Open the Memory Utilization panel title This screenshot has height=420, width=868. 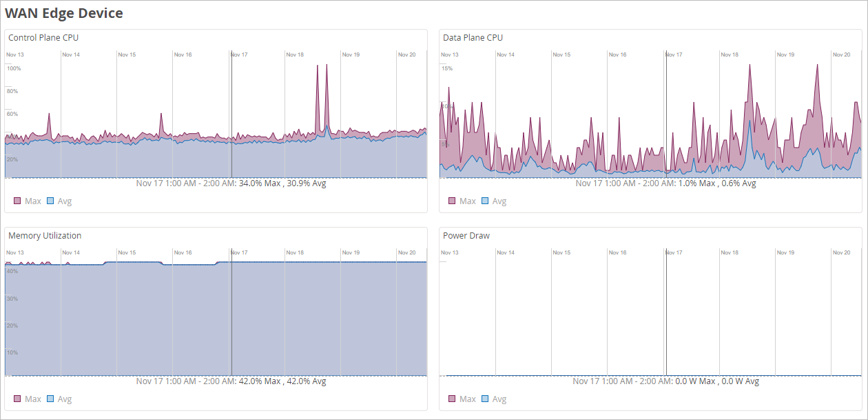tap(45, 236)
